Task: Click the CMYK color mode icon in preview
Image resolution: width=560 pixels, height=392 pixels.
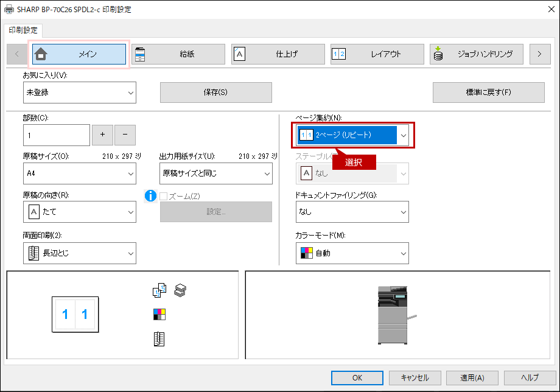Action: [x=159, y=315]
